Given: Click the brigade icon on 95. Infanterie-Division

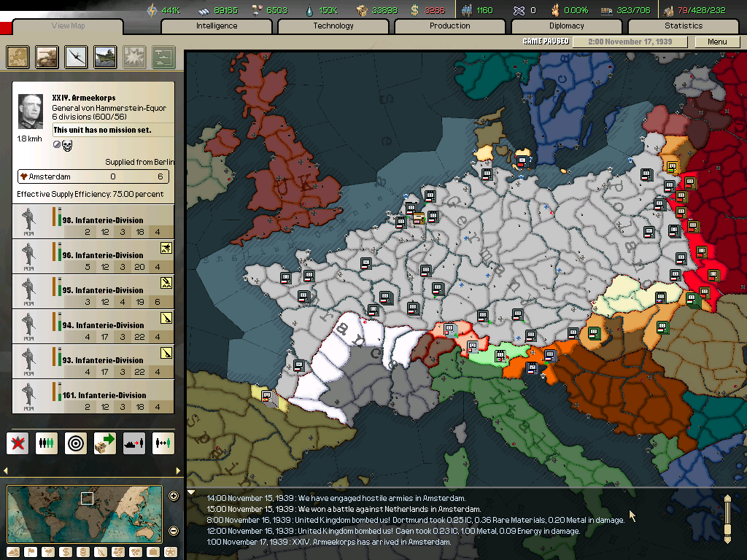Looking at the screenshot, I should 166,283.
